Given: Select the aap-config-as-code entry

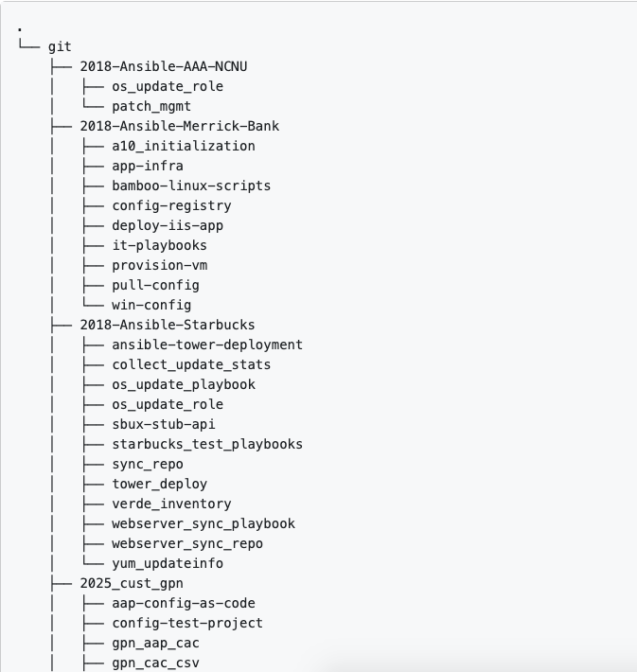Looking at the screenshot, I should 183,603.
